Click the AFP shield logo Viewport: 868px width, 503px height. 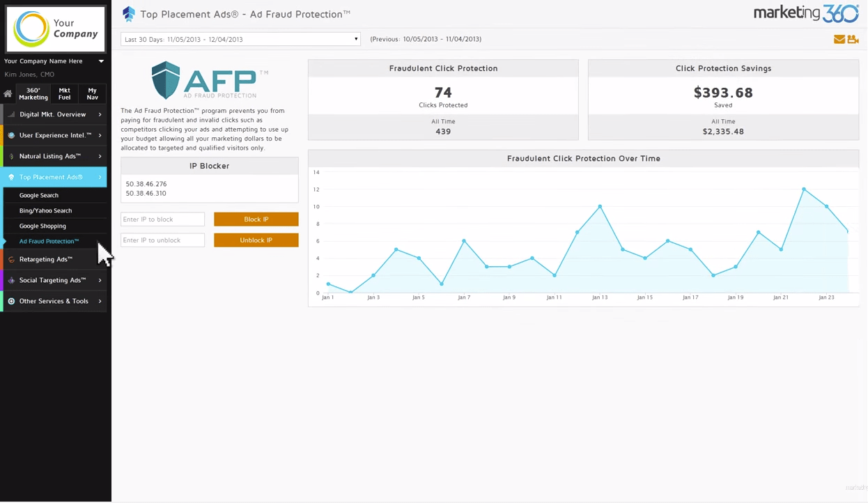coord(165,79)
